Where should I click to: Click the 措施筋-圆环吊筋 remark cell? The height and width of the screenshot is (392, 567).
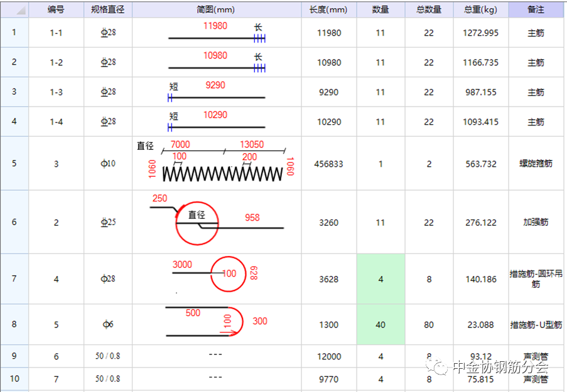536,279
